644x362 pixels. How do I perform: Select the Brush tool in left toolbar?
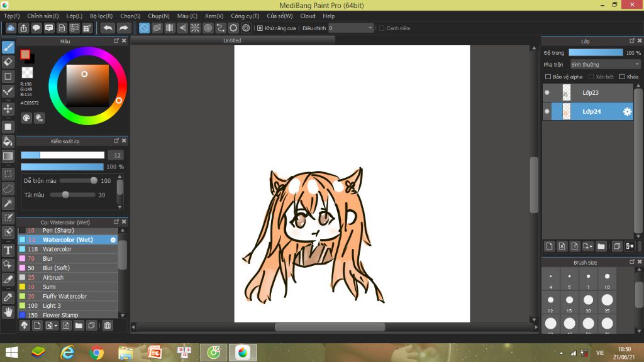tap(8, 47)
